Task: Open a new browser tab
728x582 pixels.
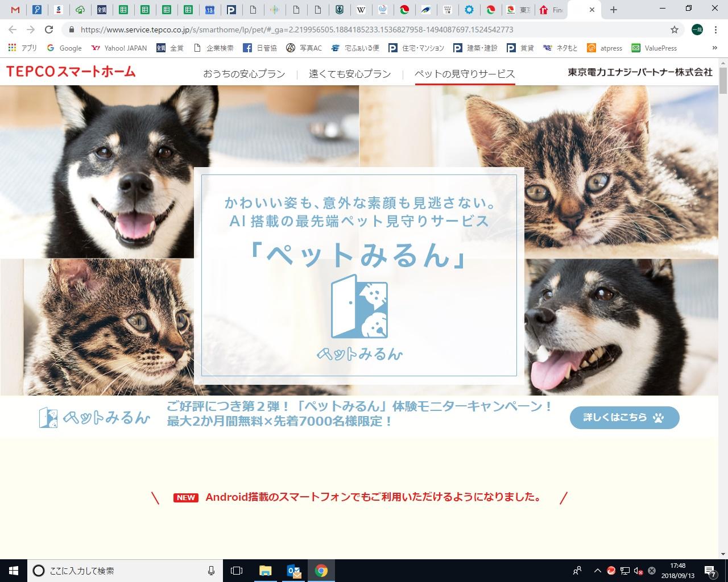Action: point(613,10)
